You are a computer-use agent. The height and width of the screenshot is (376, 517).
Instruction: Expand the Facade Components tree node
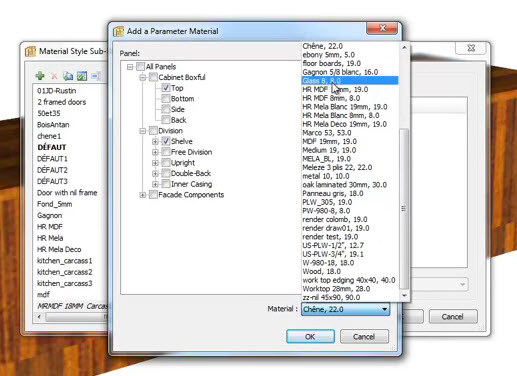tap(143, 195)
